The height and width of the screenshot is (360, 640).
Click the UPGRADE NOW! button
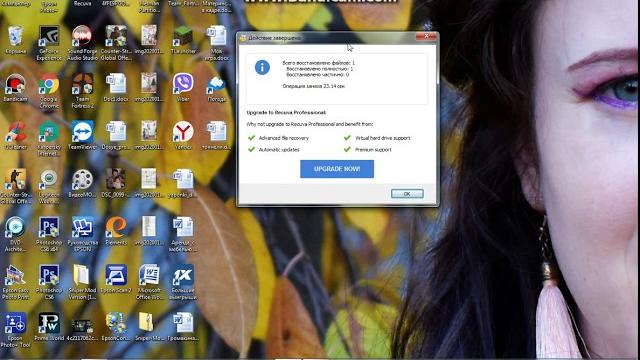[337, 169]
